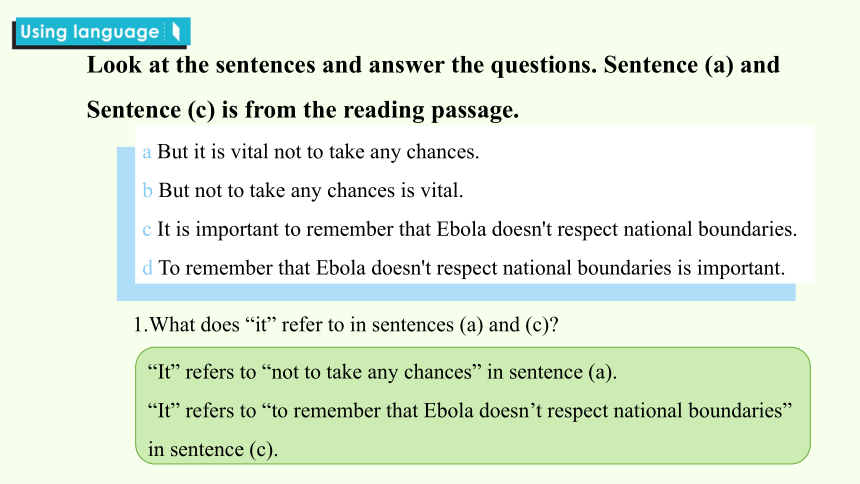Click the word 'Ebola' in sentence c
The height and width of the screenshot is (484, 860).
pos(461,229)
